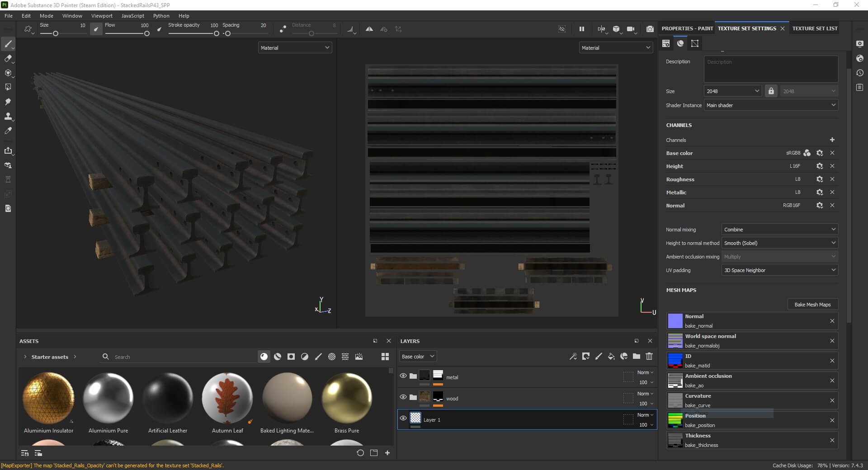
Task: Open the Base color channel dropdown in Layers
Action: point(417,357)
